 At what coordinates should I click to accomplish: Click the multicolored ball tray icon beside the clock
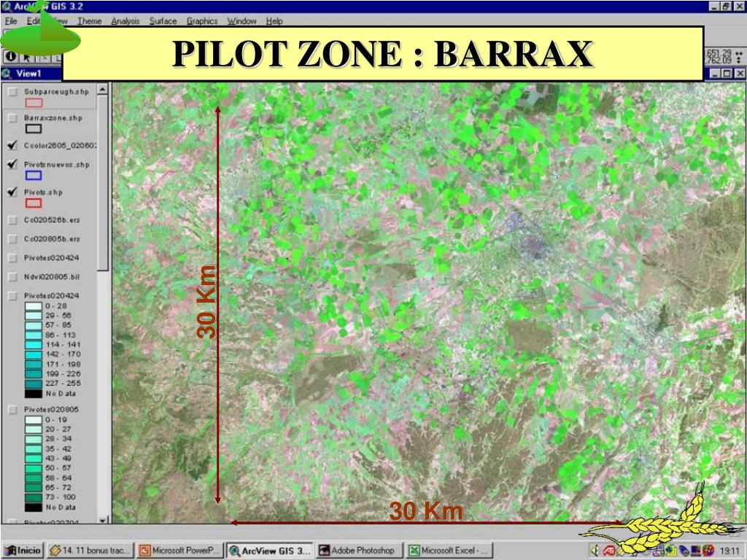[x=708, y=551]
